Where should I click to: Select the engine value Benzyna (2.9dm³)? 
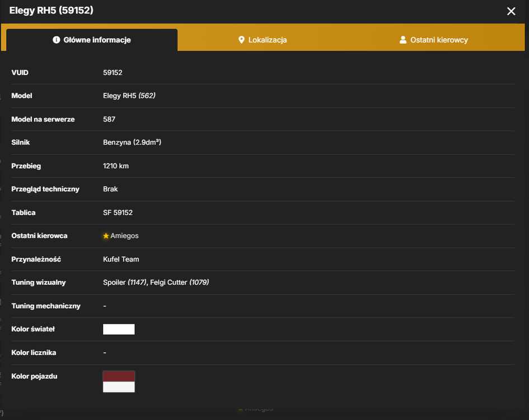coord(132,142)
